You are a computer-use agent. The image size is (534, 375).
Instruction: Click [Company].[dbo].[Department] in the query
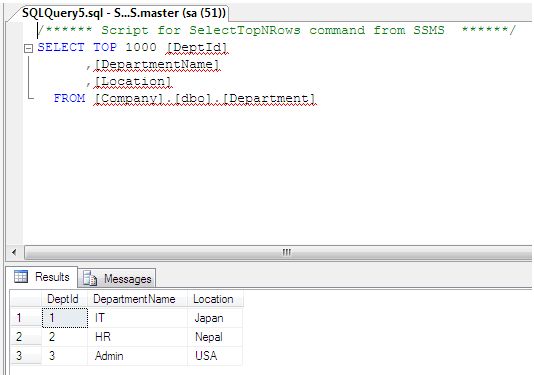[205, 98]
